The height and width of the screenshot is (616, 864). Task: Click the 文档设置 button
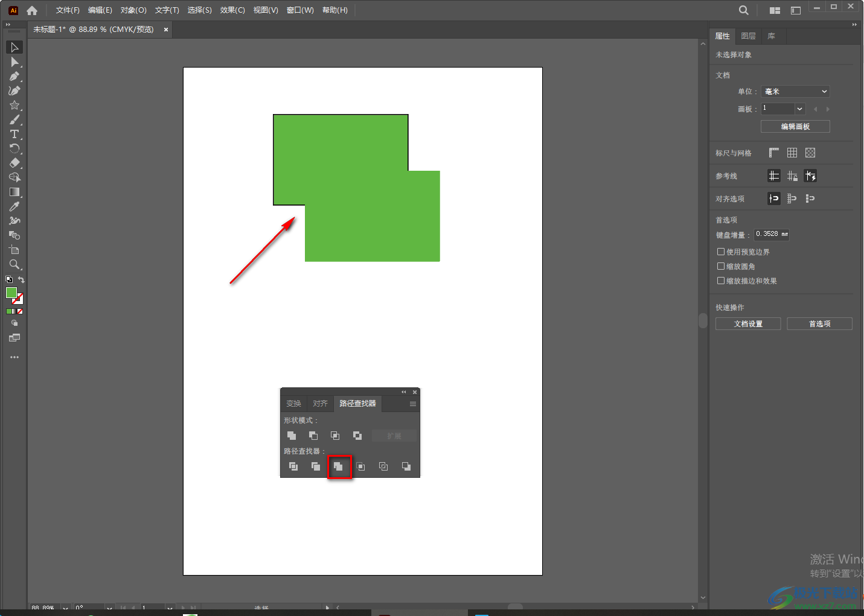click(x=748, y=324)
